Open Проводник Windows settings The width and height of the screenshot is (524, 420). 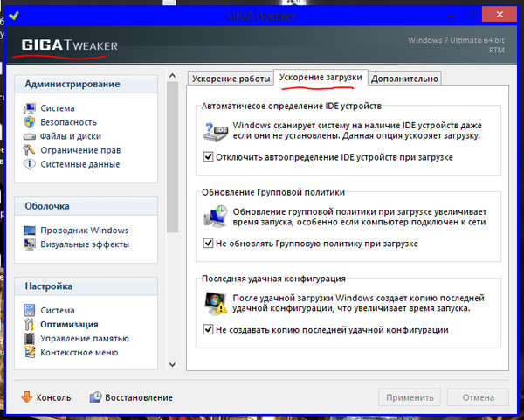pos(84,231)
